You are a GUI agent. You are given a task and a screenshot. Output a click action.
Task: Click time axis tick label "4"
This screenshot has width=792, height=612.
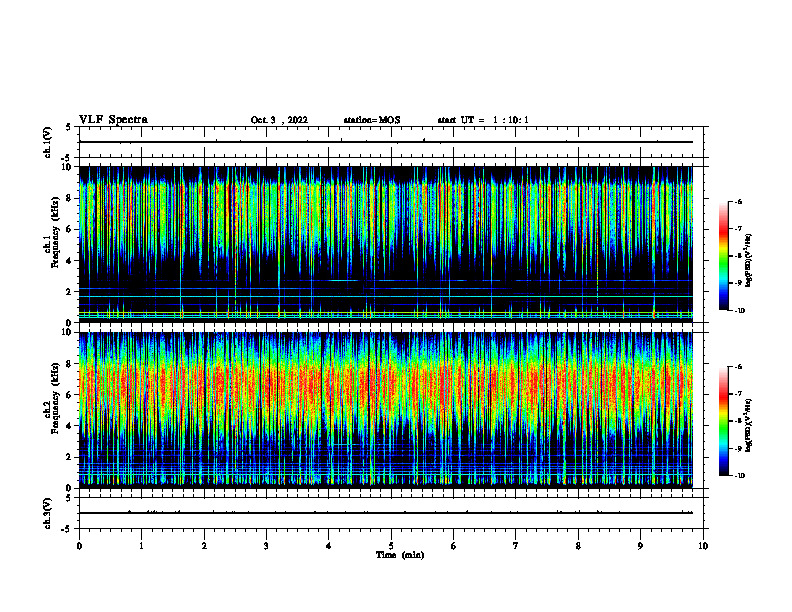(329, 546)
